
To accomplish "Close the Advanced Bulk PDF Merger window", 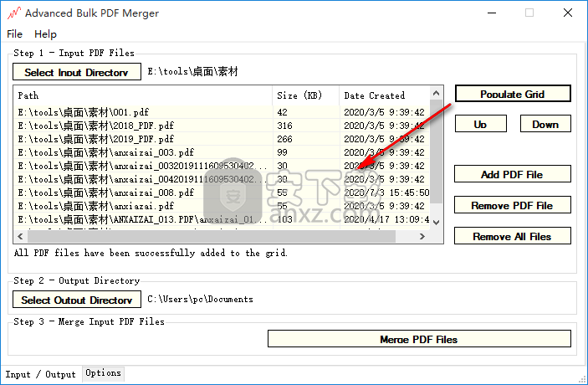I will (568, 13).
